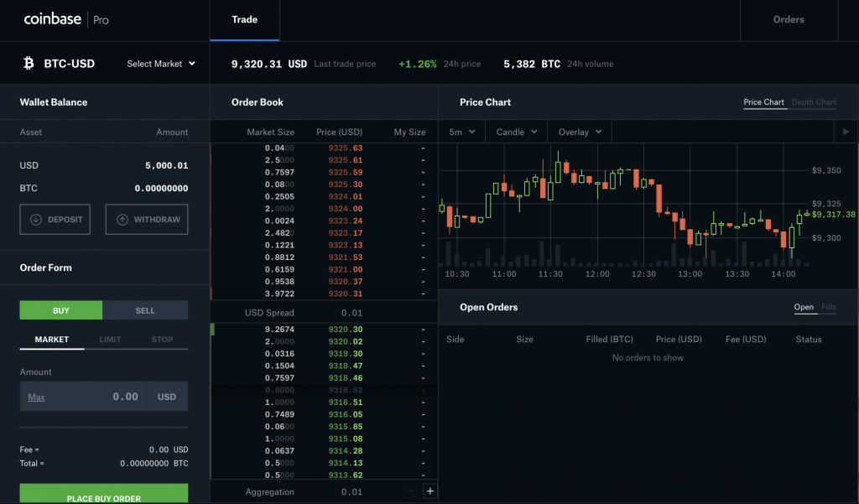Select the bid price 9319.30

(x=346, y=353)
